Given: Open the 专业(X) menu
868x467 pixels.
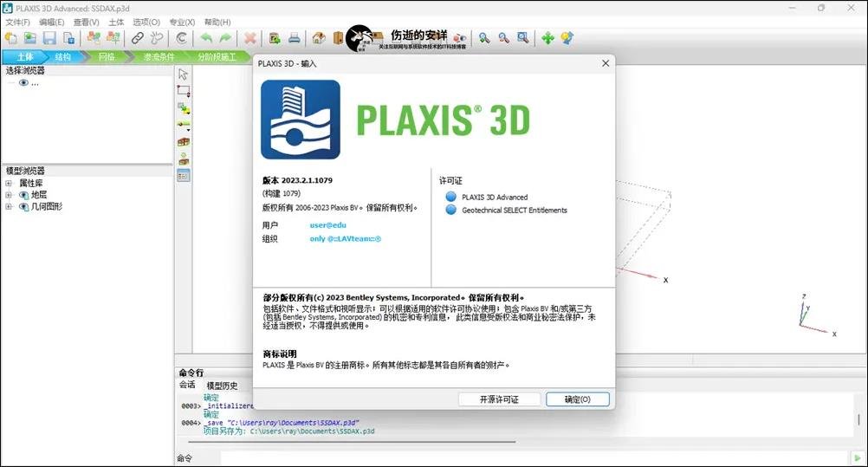Looking at the screenshot, I should (182, 23).
